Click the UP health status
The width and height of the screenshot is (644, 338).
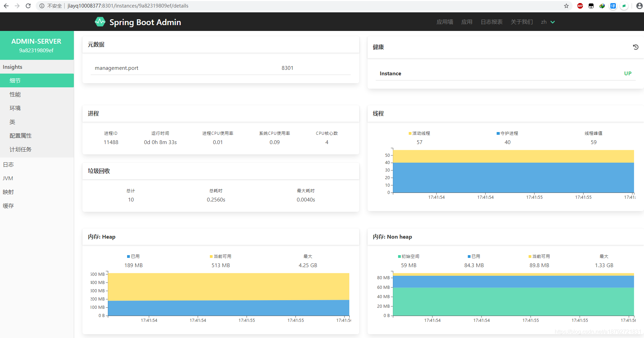click(x=628, y=74)
